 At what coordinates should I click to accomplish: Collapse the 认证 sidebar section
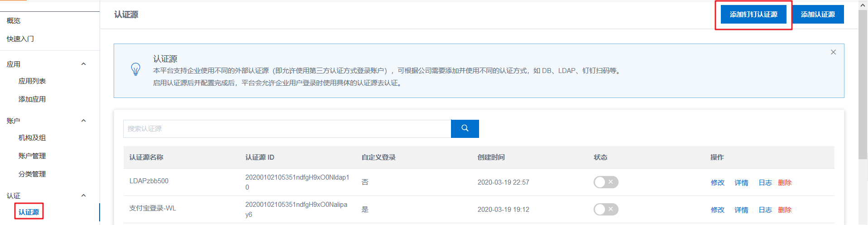[83, 196]
